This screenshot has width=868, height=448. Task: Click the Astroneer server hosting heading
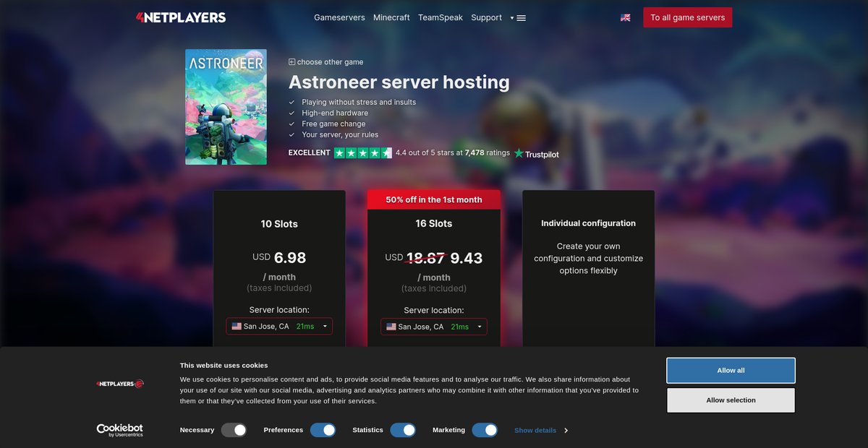pos(399,82)
